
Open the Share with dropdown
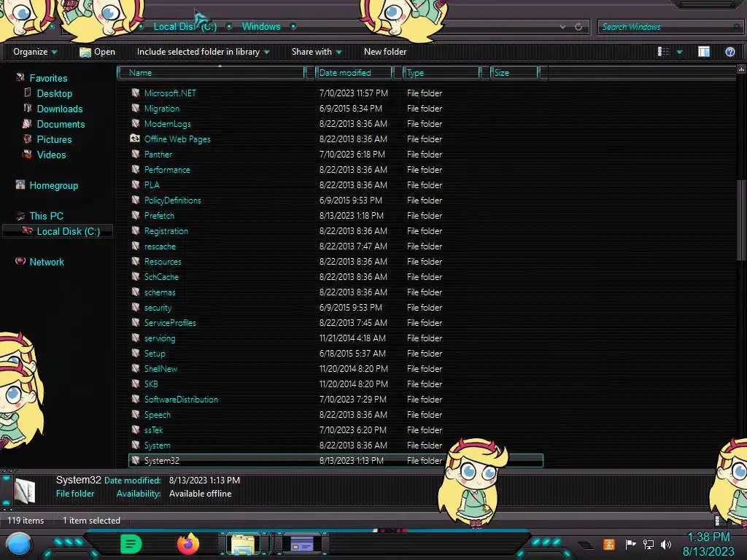[317, 52]
